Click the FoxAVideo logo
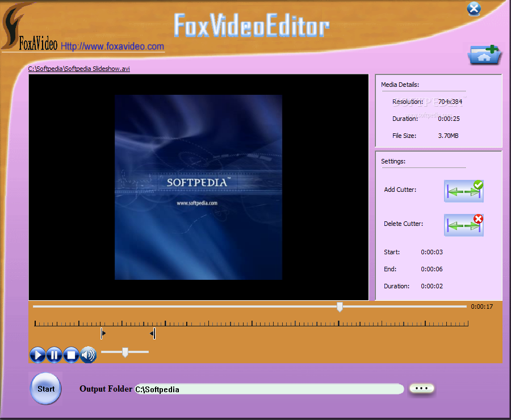 pos(30,28)
